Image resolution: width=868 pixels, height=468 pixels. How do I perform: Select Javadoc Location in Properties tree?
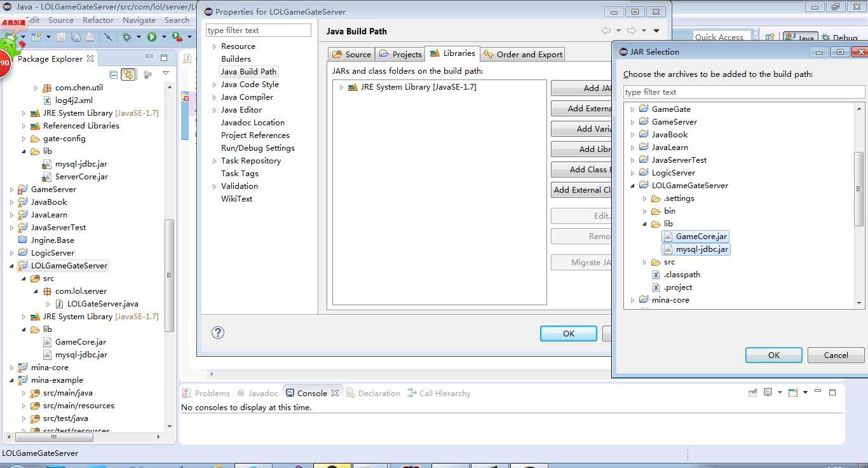253,123
